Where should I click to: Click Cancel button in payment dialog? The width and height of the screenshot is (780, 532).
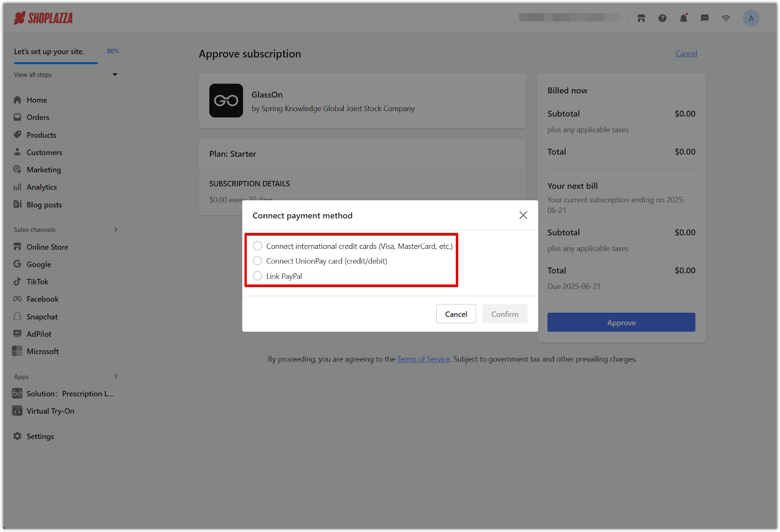point(456,314)
